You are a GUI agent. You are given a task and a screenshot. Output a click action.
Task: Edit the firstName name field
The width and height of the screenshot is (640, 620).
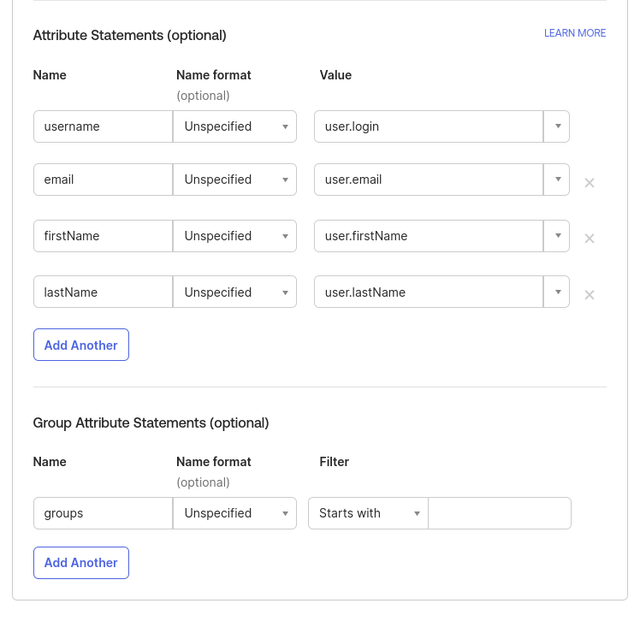(103, 236)
